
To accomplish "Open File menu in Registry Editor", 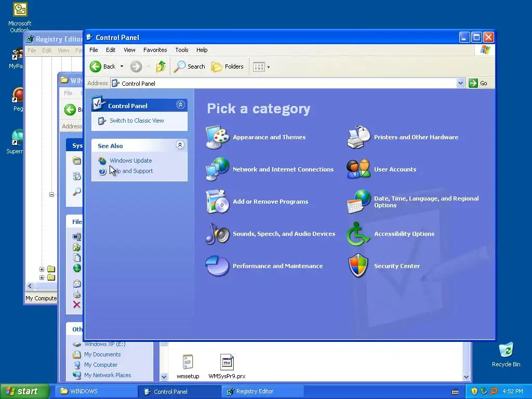I will click(x=32, y=50).
